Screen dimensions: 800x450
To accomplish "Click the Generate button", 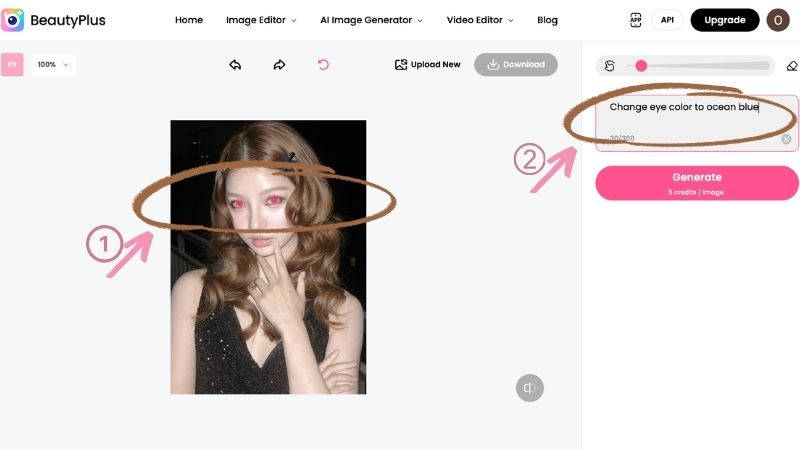I will coord(696,183).
